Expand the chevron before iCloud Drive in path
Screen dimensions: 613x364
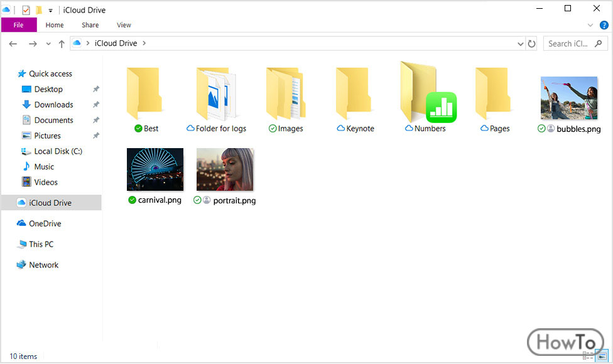click(88, 43)
